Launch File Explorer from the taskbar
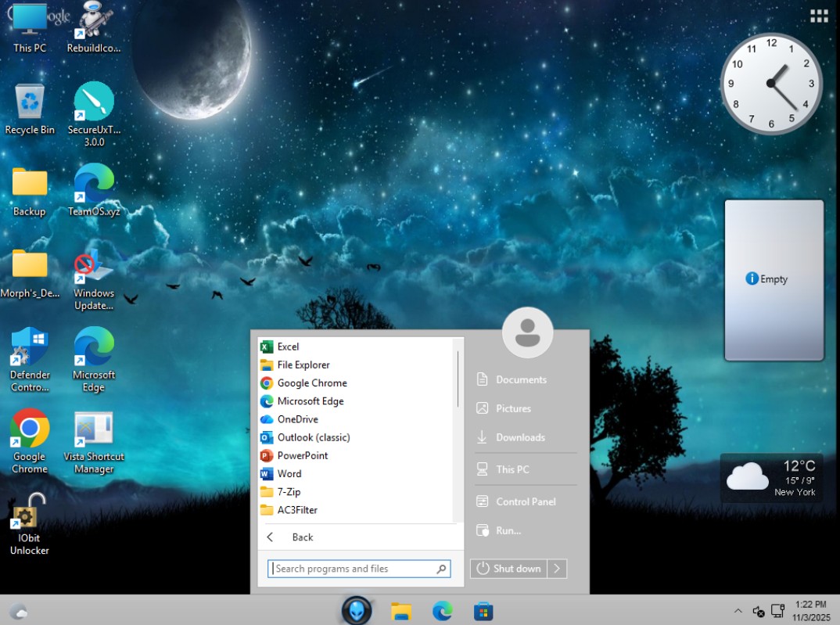Screen dimensions: 840x625 click(x=401, y=611)
